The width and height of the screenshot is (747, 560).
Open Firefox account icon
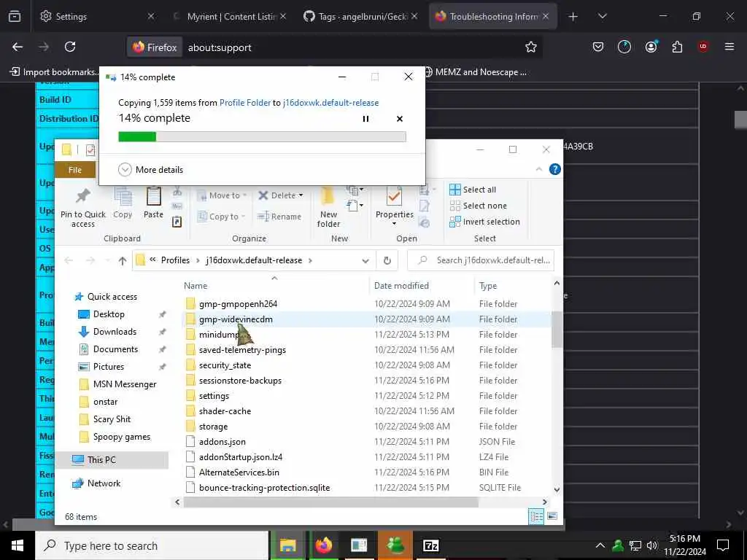click(x=651, y=47)
